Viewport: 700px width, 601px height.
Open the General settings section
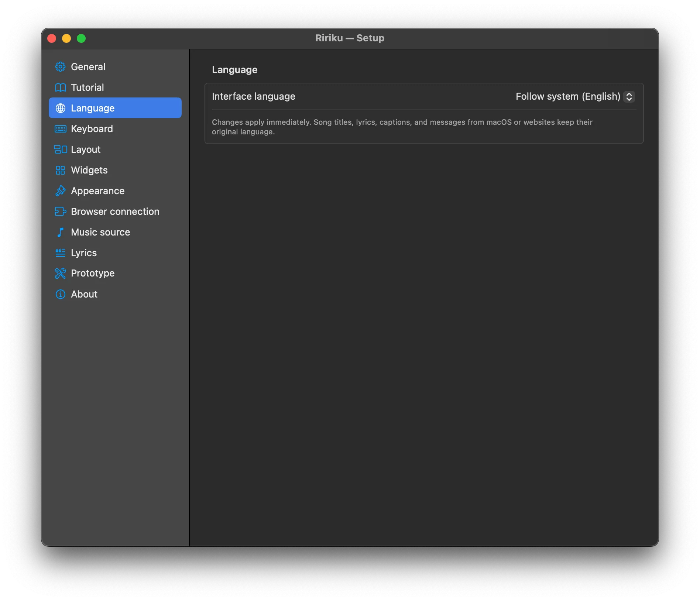tap(115, 67)
